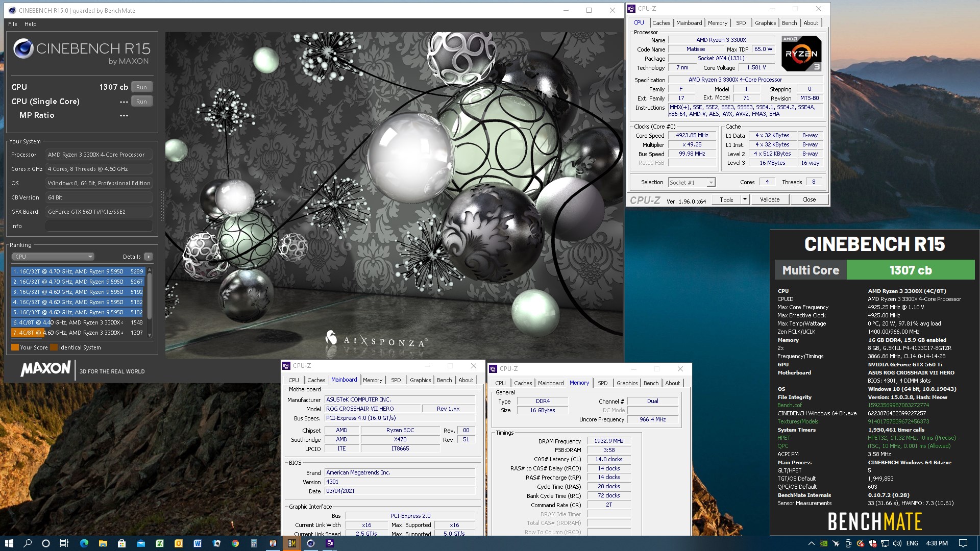The height and width of the screenshot is (551, 980).
Task: Click the Validate button in CPU-Z
Action: (x=770, y=199)
